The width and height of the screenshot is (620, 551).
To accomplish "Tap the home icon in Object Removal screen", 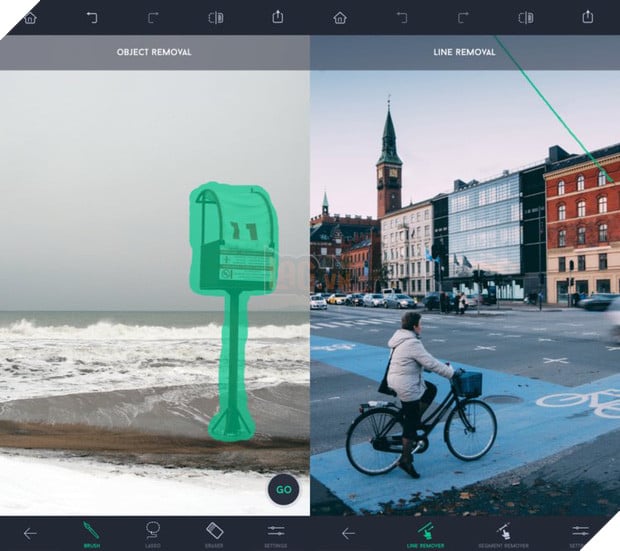I will tap(30, 18).
